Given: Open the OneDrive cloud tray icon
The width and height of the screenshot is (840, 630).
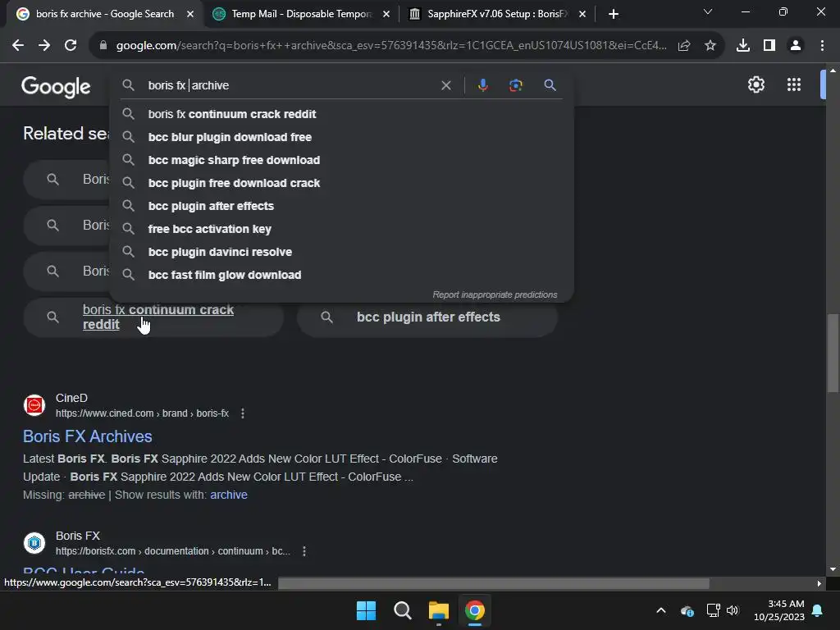Looking at the screenshot, I should point(687,610).
